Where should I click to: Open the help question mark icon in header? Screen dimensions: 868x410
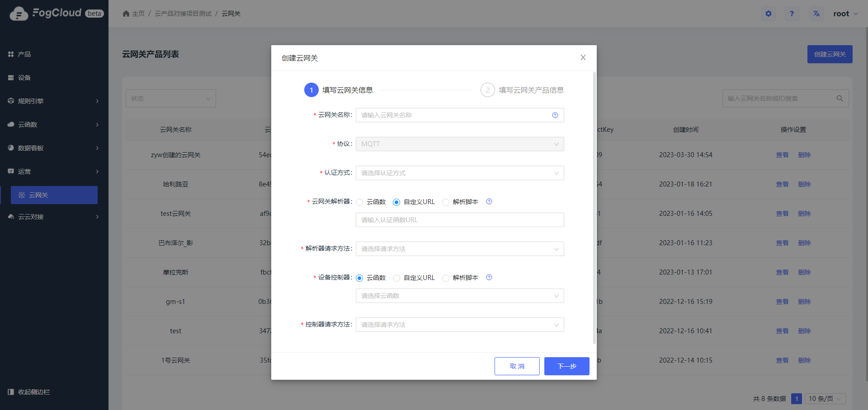pyautogui.click(x=792, y=14)
